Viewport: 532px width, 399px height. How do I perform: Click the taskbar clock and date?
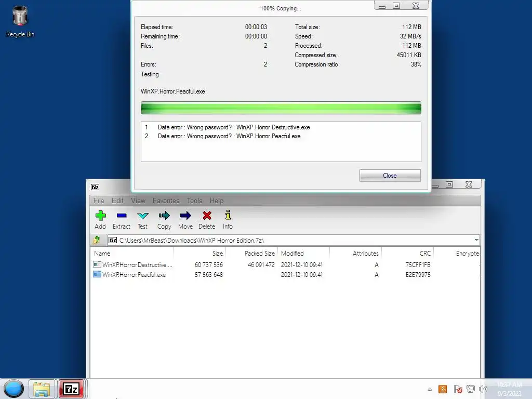click(x=509, y=389)
